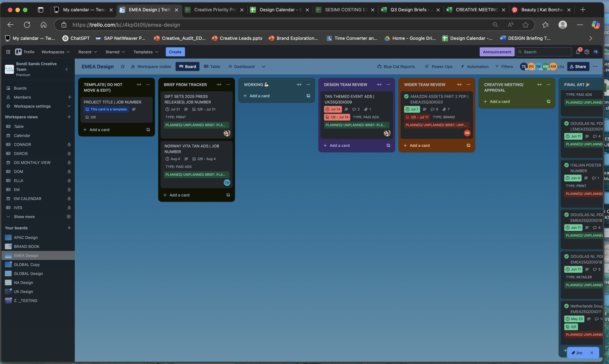
Task: Close the Jira popup
Action: 592,353
